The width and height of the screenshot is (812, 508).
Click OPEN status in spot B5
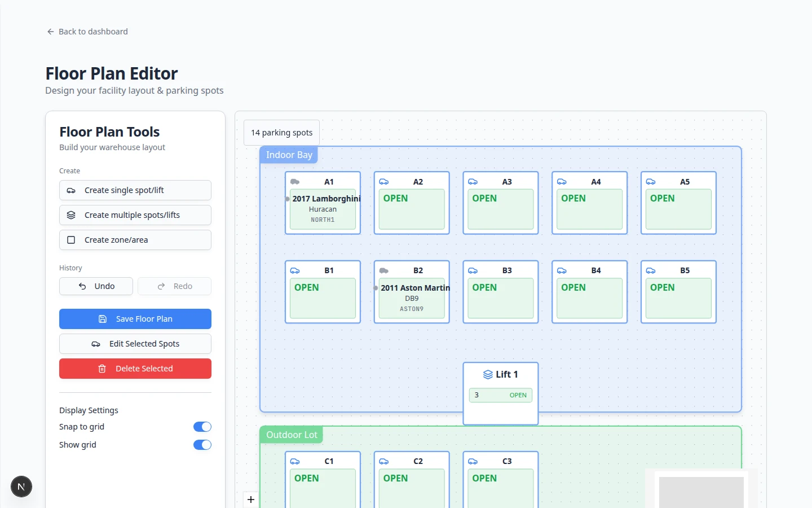click(663, 287)
